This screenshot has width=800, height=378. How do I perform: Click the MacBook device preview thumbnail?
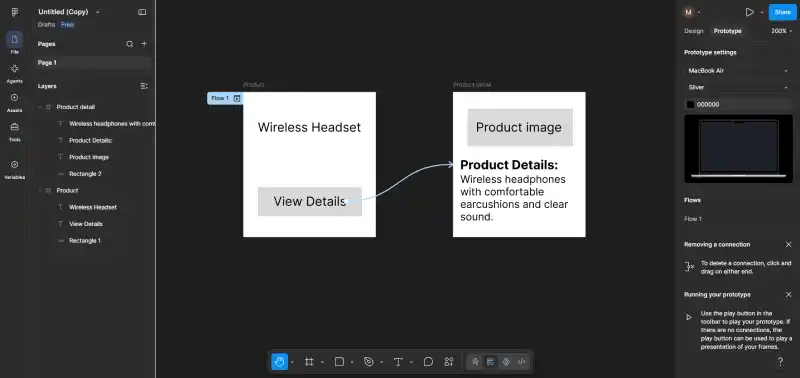pos(738,148)
